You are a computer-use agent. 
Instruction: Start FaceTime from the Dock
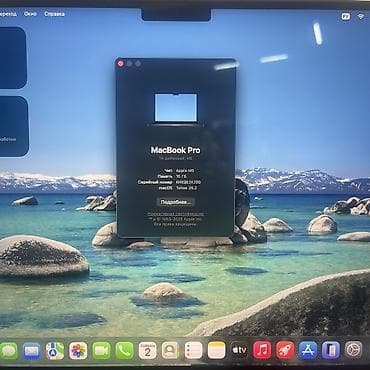pos(101,351)
